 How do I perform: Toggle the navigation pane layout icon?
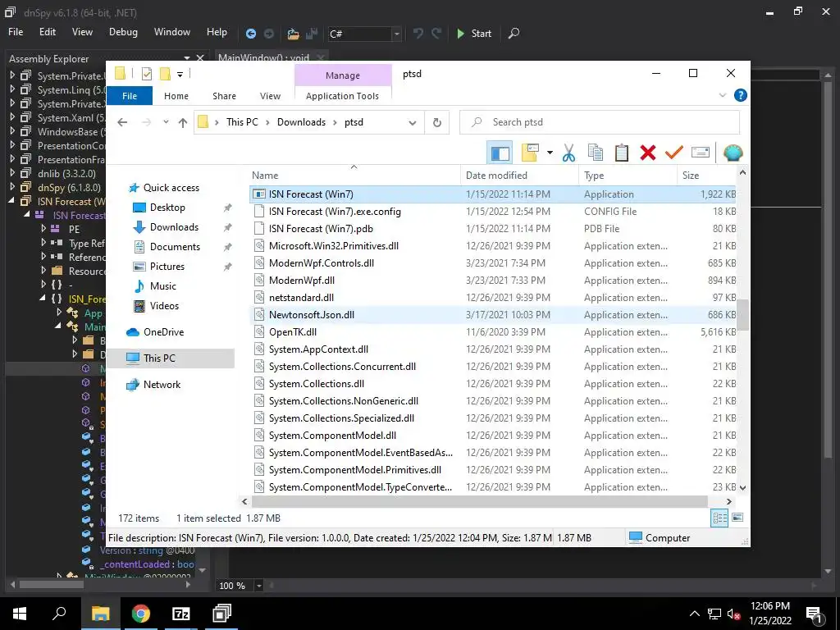[x=500, y=153]
